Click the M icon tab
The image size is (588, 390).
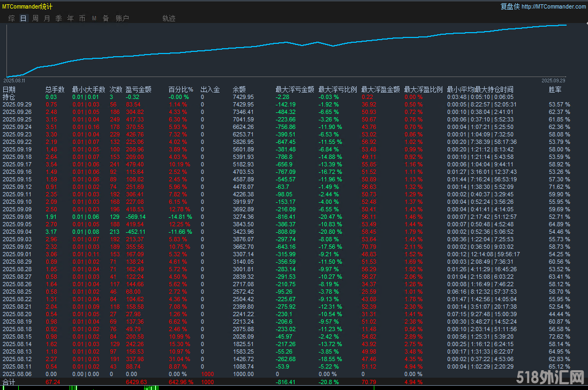coord(94,18)
